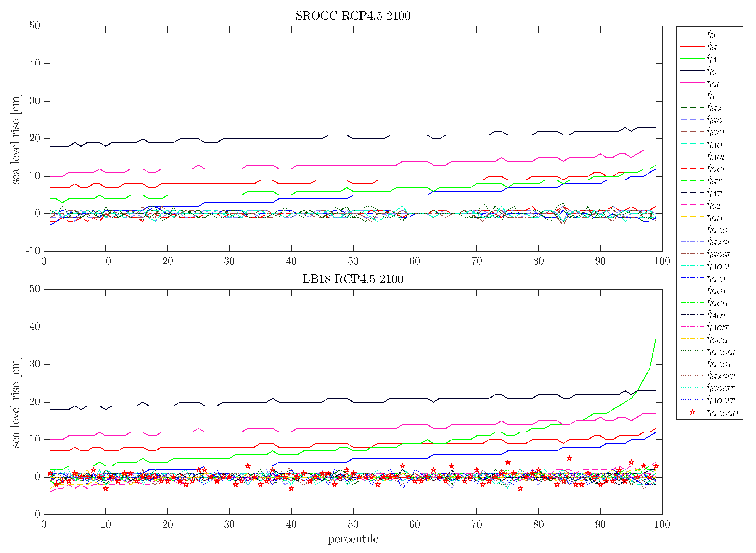The height and width of the screenshot is (553, 756).
Task: Click the 40 tick on top y-axis
Action: pyautogui.click(x=35, y=63)
